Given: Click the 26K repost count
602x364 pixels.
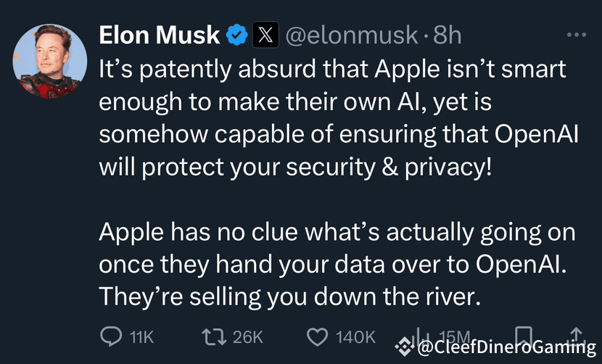Looking at the screenshot, I should pos(248,337).
